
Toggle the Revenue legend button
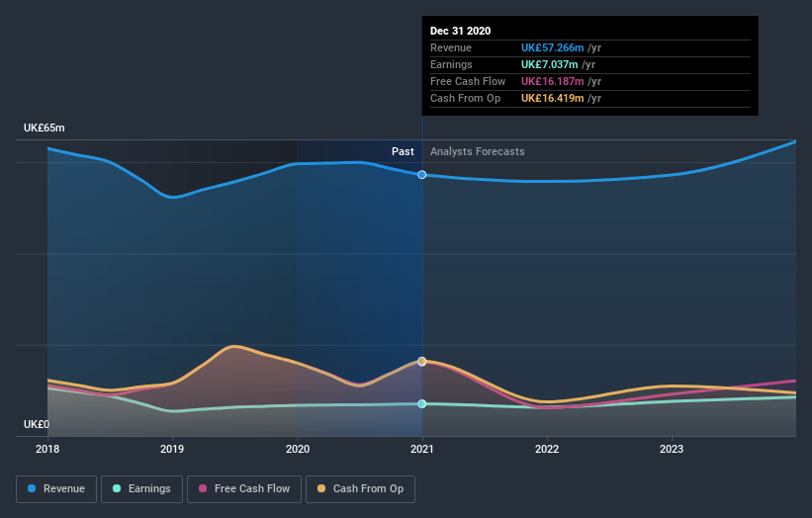(x=56, y=489)
